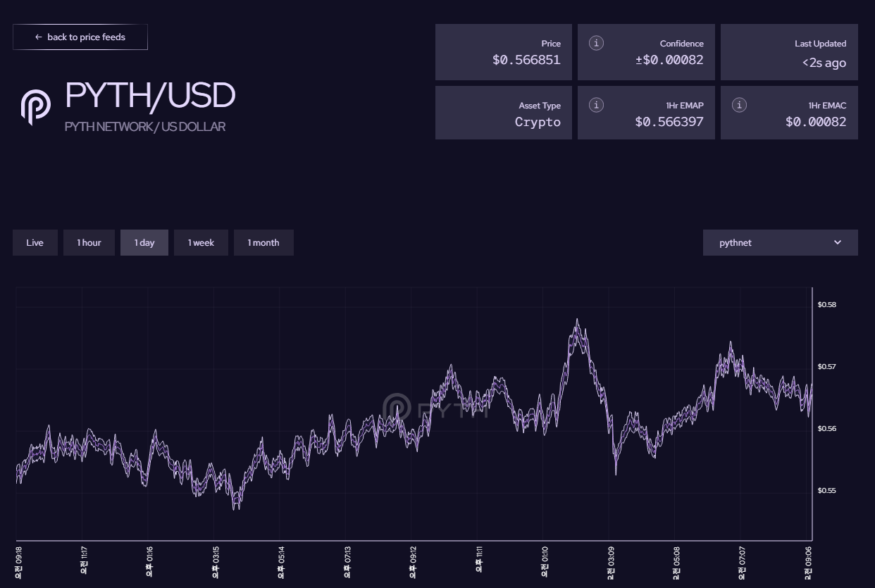Open the pythnet network dropdown
This screenshot has height=588, width=875.
[x=781, y=242]
